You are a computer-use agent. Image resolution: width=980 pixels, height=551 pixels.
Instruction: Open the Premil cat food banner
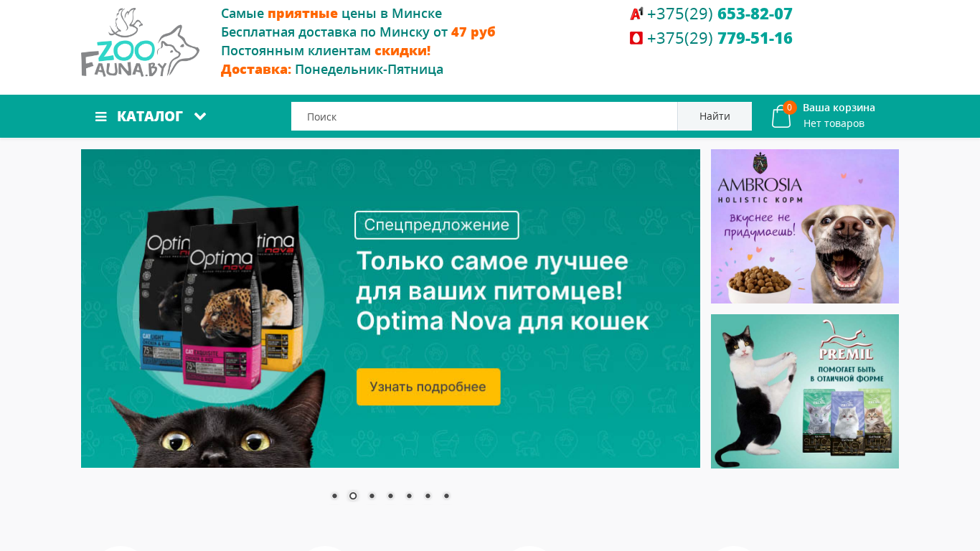pyautogui.click(x=805, y=391)
